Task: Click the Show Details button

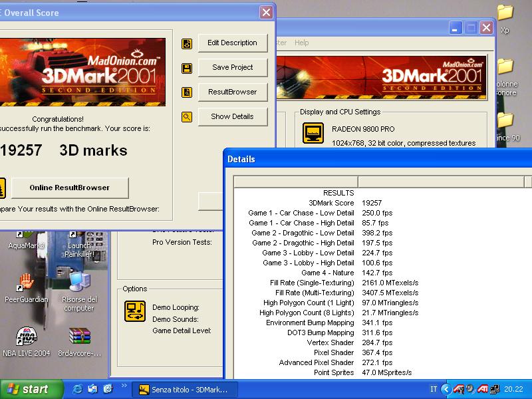Action: coord(232,116)
